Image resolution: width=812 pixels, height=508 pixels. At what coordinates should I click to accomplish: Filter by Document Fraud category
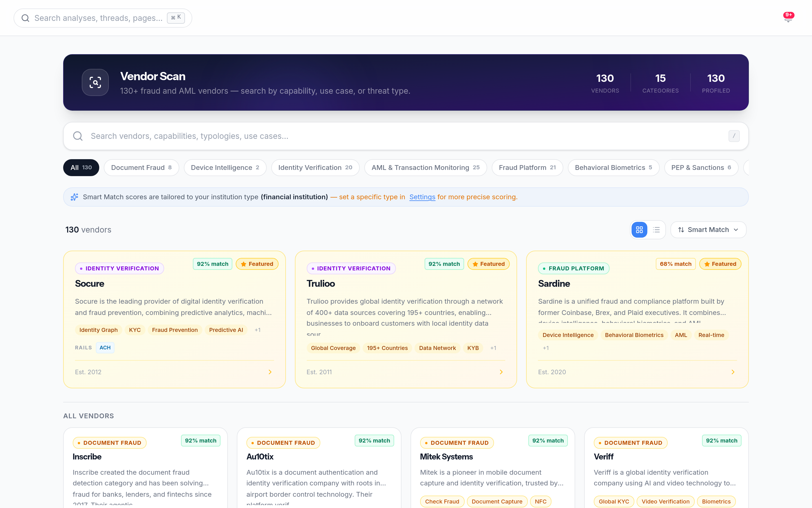(141, 168)
